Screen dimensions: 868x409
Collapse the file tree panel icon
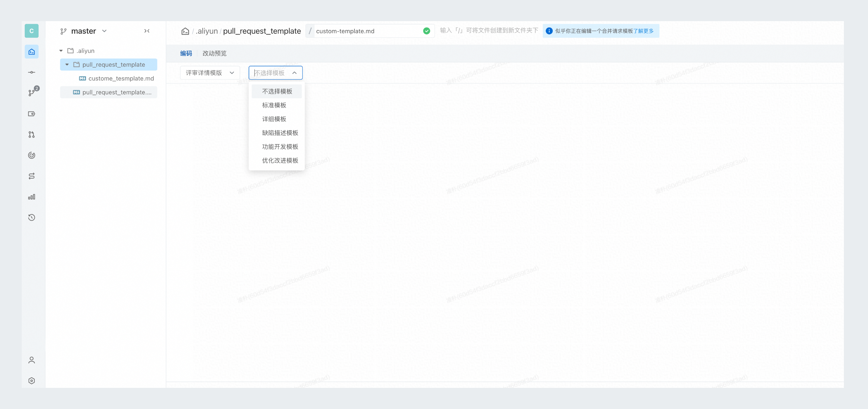(147, 31)
